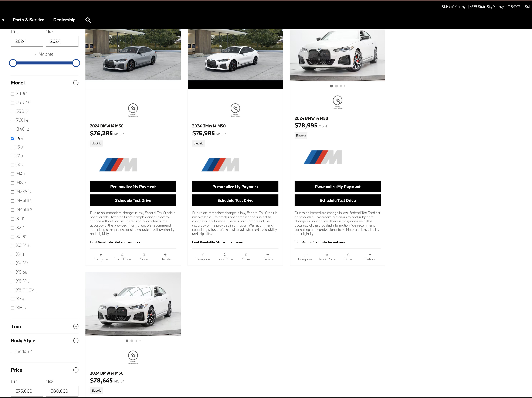Open Details for the $75,985 i4 M50
This screenshot has width=532, height=398.
268,257
